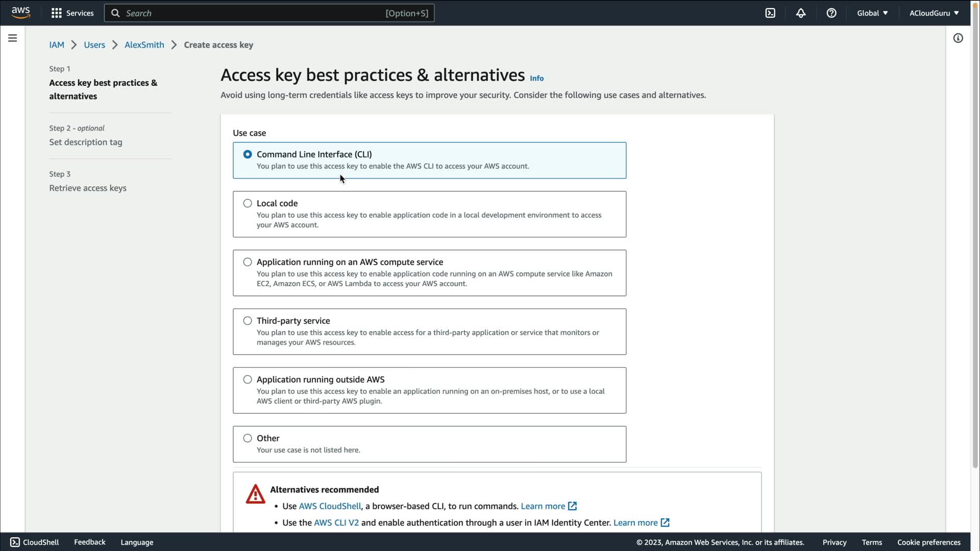Open the AWS CloudShell link

pos(330,506)
